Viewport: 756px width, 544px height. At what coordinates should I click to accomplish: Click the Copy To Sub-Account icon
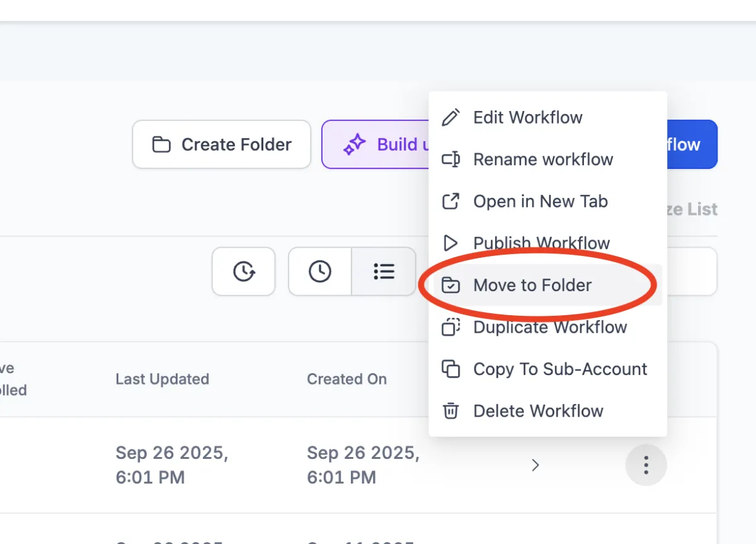[x=451, y=369]
